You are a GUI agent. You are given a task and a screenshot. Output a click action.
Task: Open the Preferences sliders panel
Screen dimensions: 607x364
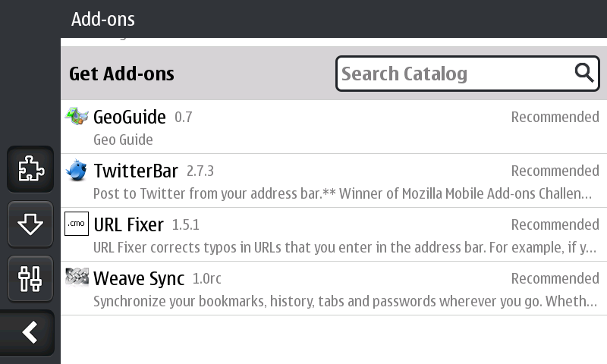30,278
